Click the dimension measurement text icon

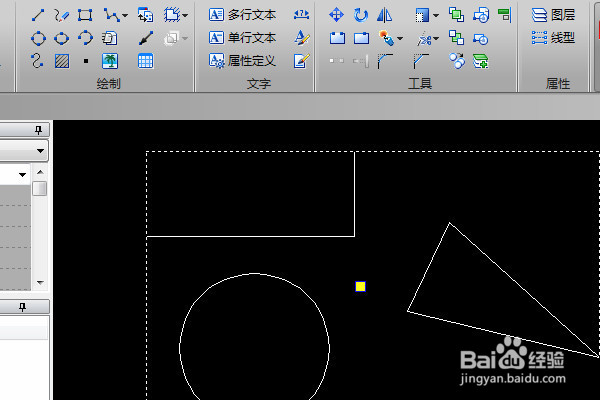[x=301, y=15]
